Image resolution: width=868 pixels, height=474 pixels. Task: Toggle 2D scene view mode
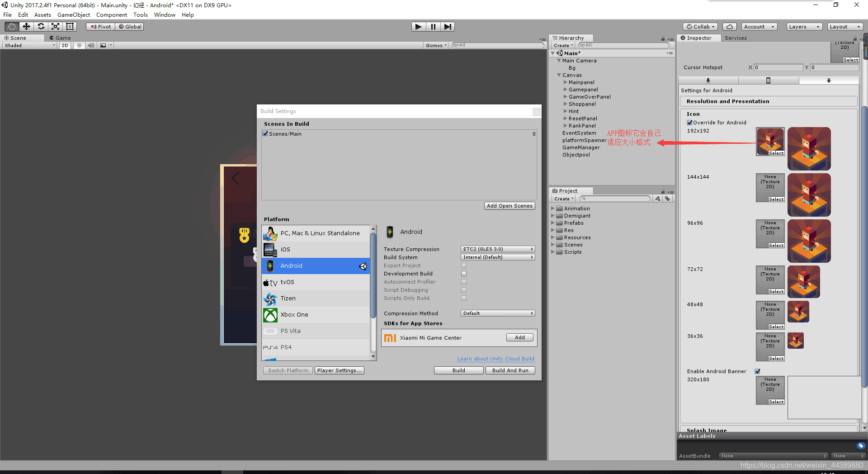[65, 45]
